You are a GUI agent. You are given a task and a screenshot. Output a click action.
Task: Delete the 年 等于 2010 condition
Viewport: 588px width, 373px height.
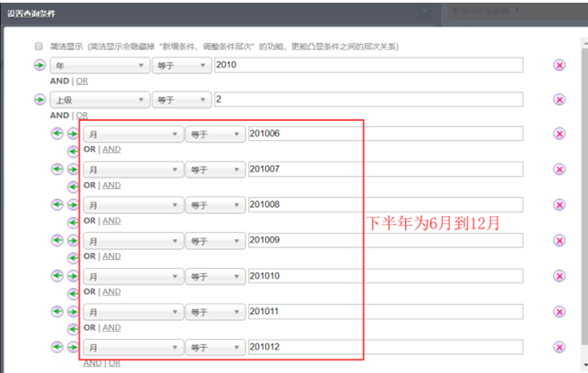[559, 65]
